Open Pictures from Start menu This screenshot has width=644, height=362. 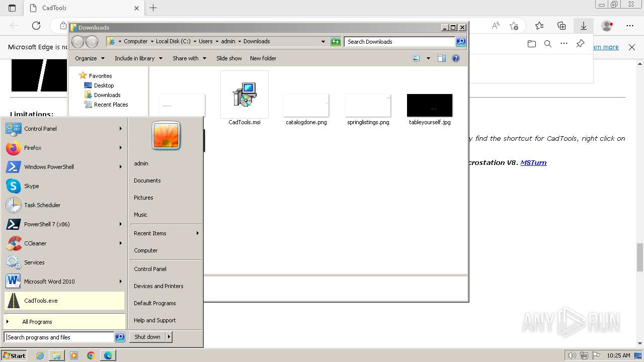(143, 198)
